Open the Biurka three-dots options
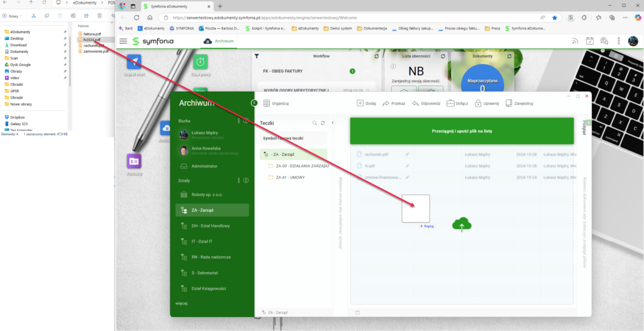644x331 pixels. [x=238, y=121]
